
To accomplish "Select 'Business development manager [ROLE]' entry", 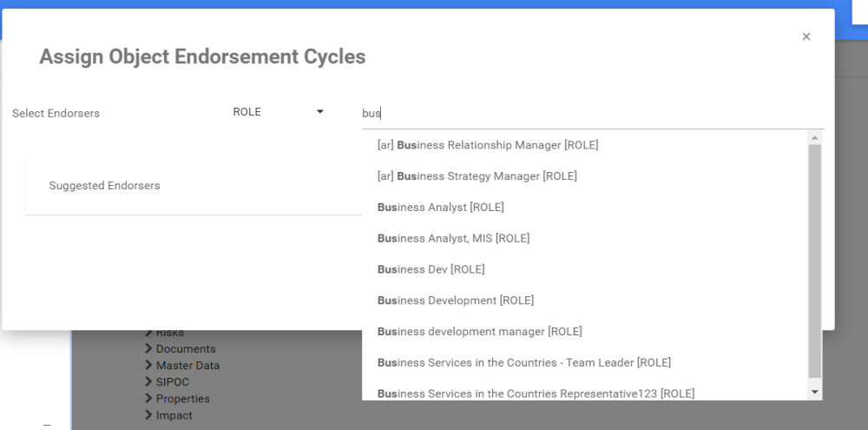I will [x=480, y=332].
